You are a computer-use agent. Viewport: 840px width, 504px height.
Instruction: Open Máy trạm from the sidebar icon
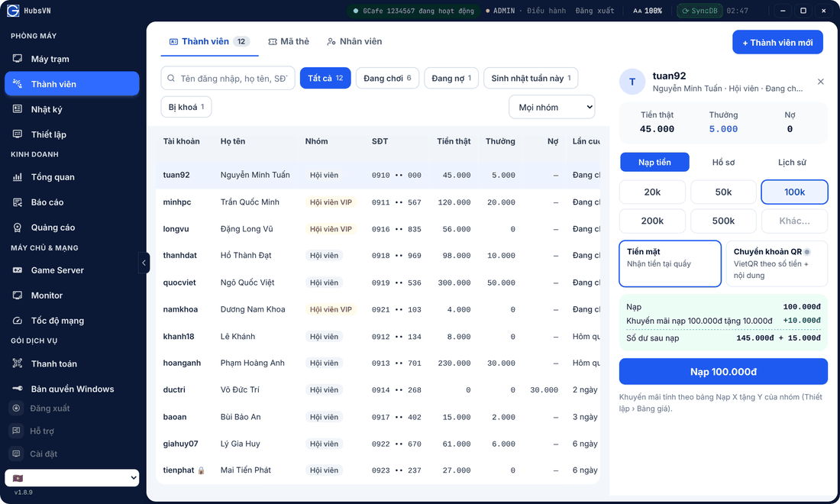tap(17, 58)
